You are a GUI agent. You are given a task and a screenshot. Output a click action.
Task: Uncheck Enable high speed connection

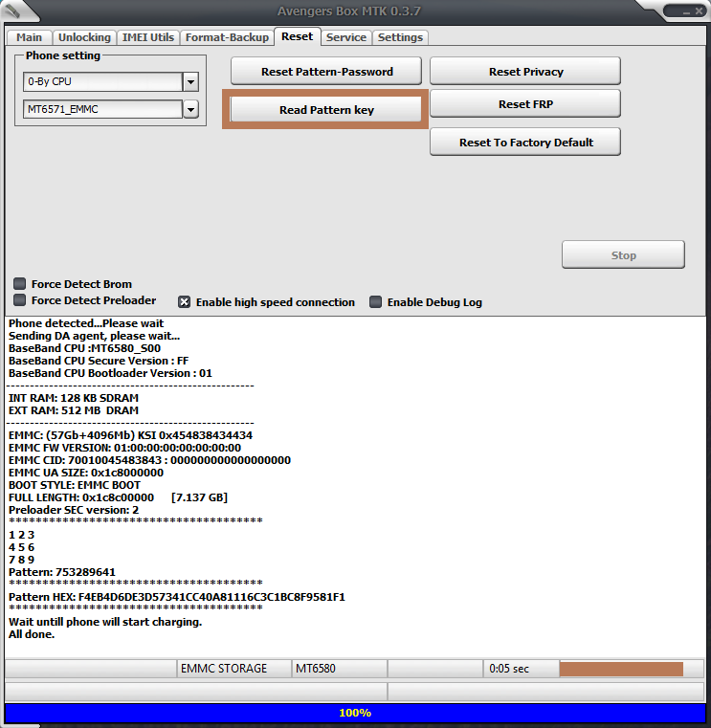click(x=185, y=302)
